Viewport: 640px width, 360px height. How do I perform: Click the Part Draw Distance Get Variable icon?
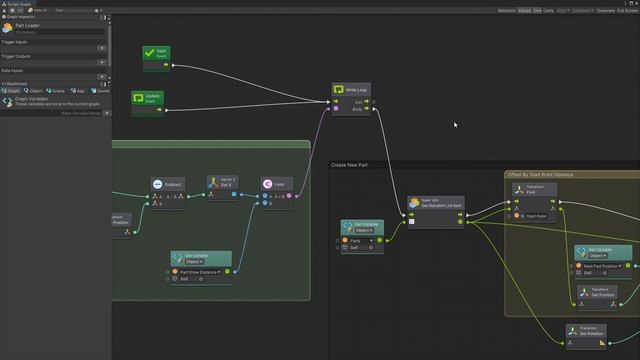(x=178, y=258)
